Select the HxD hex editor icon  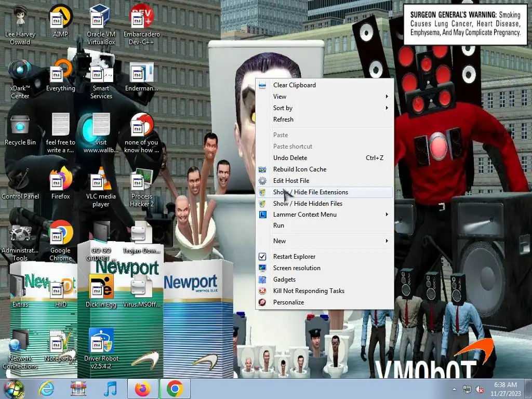pos(60,291)
